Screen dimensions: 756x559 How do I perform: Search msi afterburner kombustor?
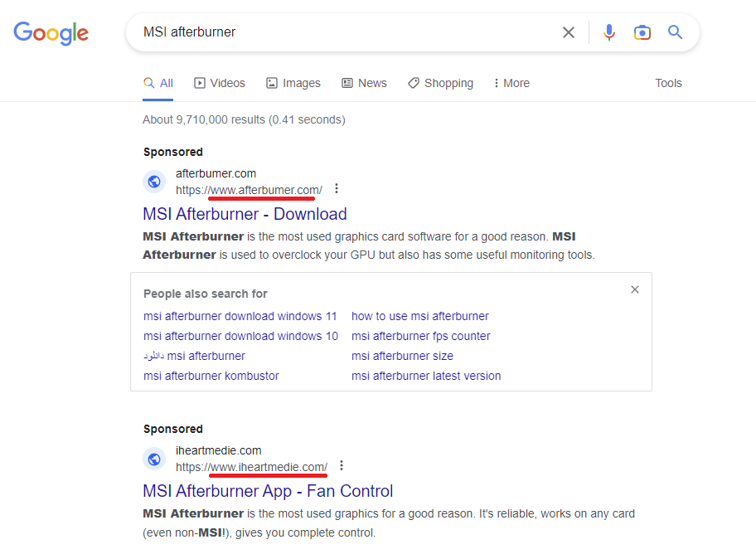[x=211, y=376]
